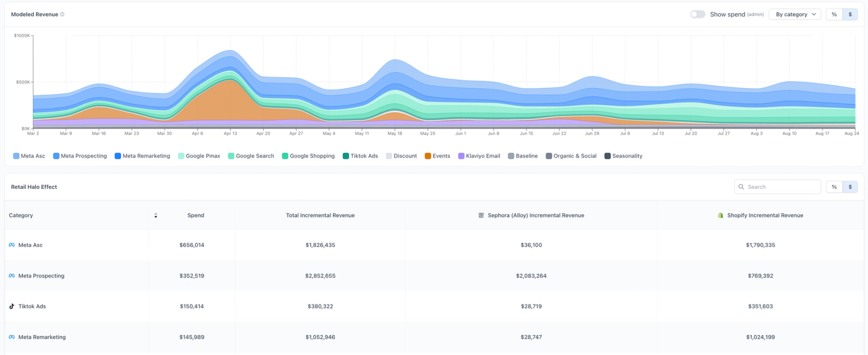Toggle Events legend item
Image resolution: width=868 pixels, height=355 pixels.
(437, 156)
